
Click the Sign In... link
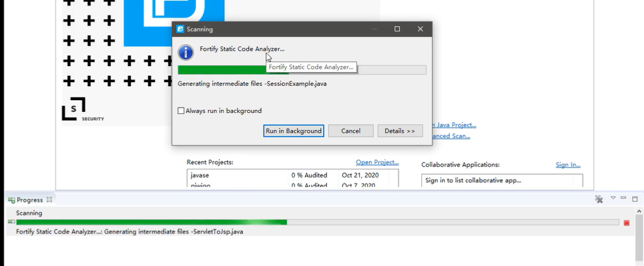pos(568,165)
